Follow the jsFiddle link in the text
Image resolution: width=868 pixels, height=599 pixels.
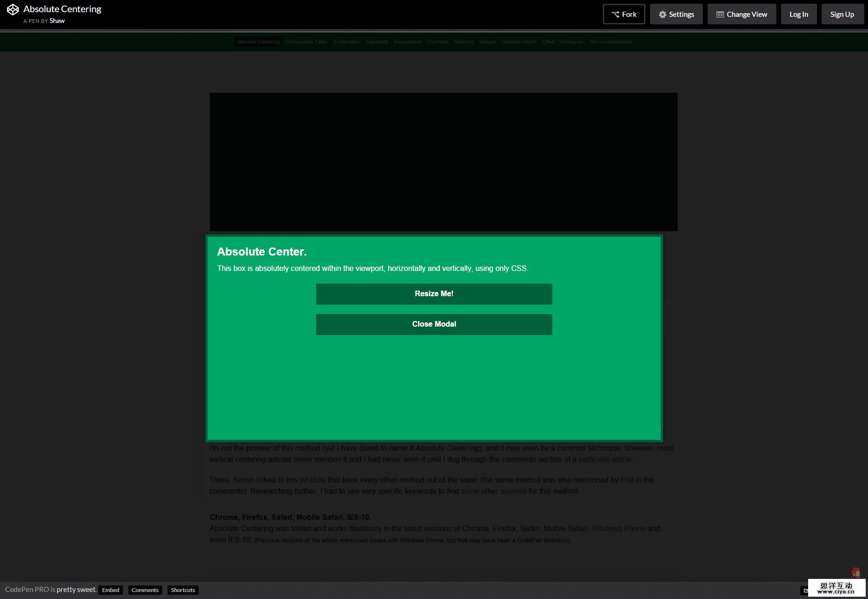312,480
